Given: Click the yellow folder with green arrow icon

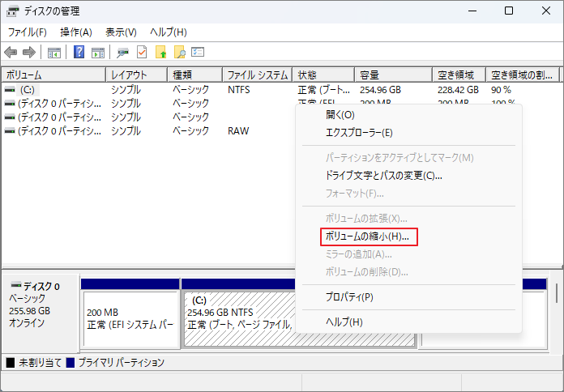Looking at the screenshot, I should click(x=160, y=52).
